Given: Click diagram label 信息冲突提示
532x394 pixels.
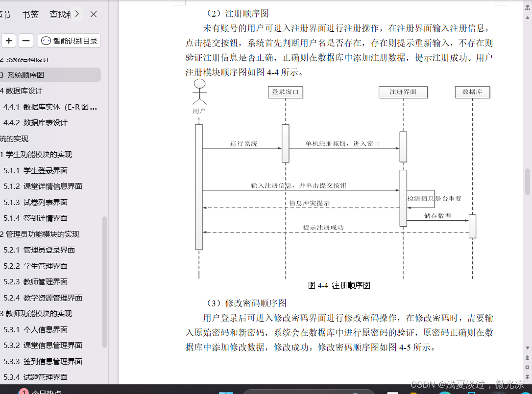Looking at the screenshot, I should (x=310, y=203).
